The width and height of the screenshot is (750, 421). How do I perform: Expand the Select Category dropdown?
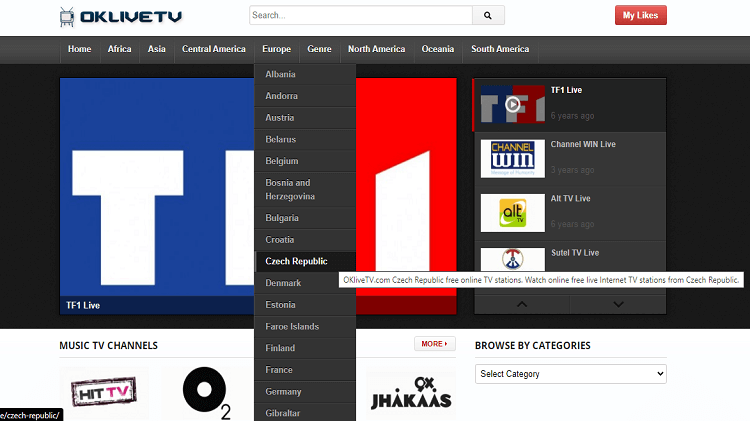(x=571, y=374)
